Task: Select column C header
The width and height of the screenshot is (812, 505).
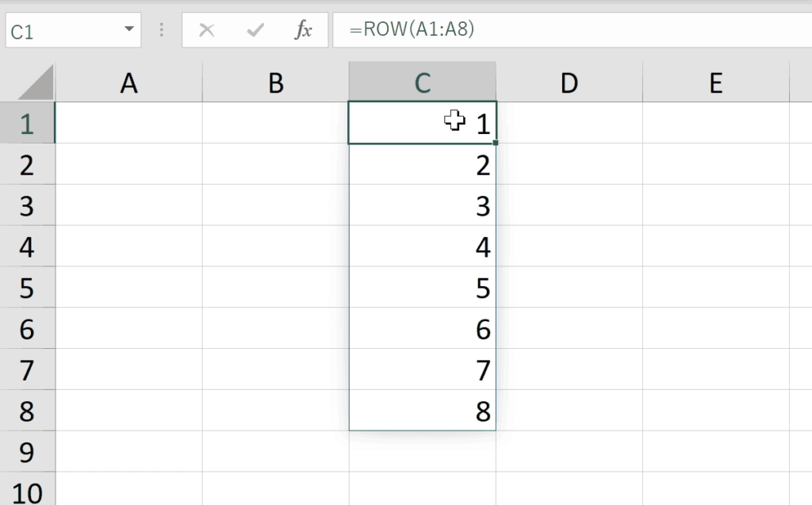Action: click(422, 82)
